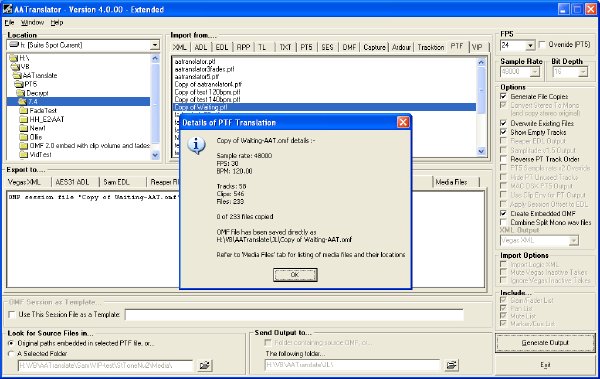Switch to the OMF import tab

(349, 47)
